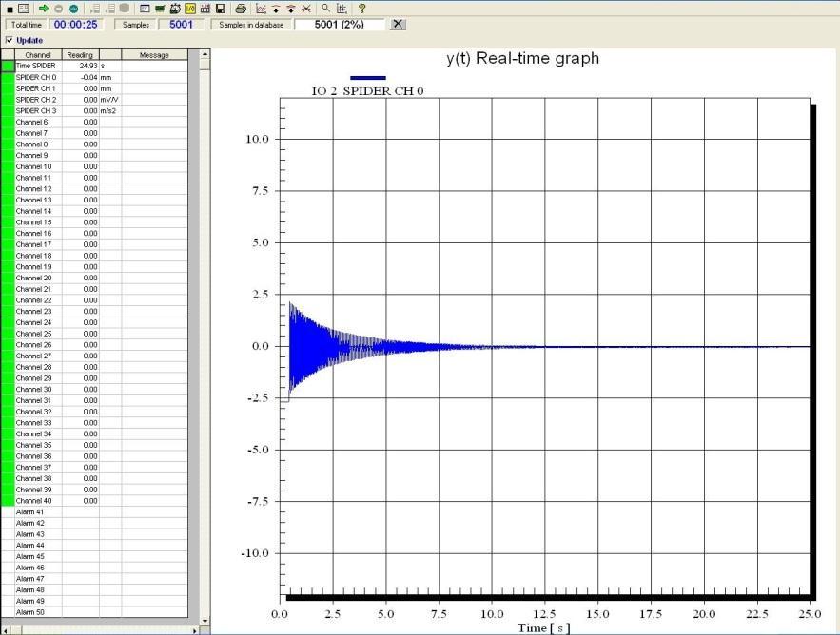Select the Channel 34 row
This screenshot has height=635, width=840.
pos(94,434)
